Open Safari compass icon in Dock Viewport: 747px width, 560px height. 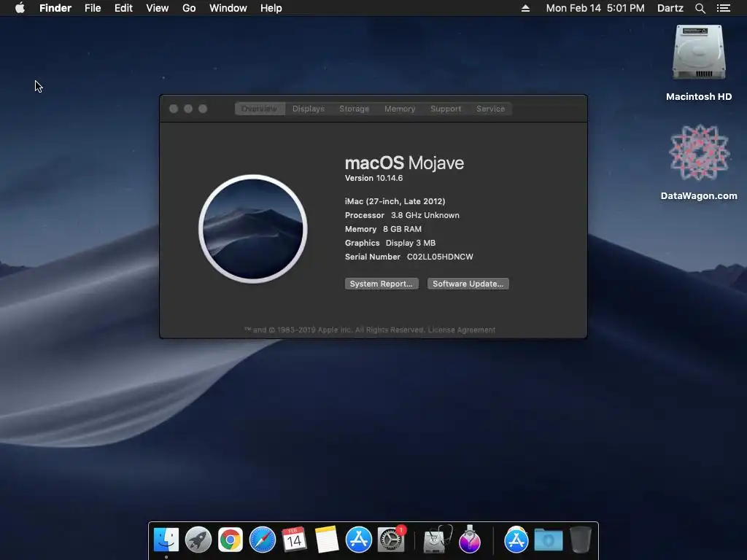(x=263, y=540)
